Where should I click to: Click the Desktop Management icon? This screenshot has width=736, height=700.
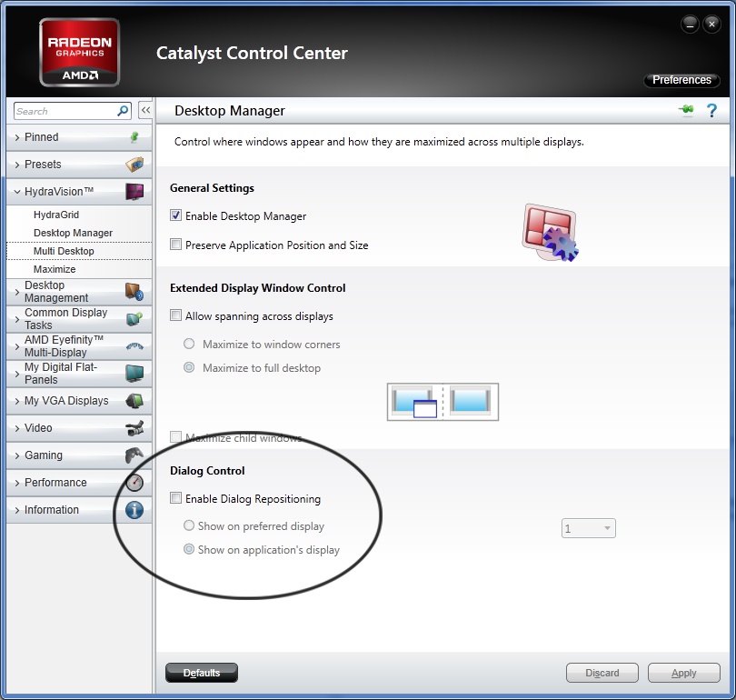[x=134, y=292]
